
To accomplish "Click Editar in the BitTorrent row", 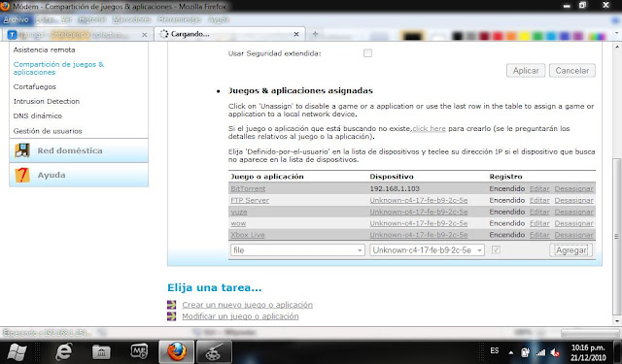I will [x=539, y=189].
